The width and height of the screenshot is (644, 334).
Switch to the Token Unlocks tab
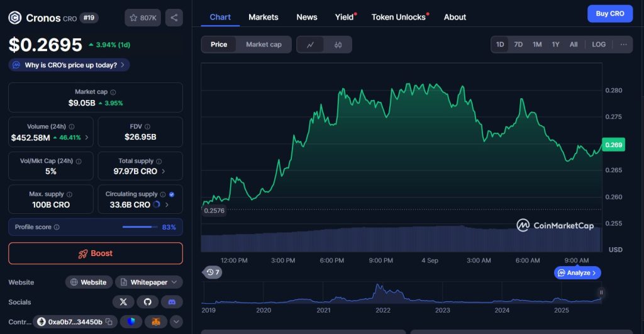(x=399, y=17)
